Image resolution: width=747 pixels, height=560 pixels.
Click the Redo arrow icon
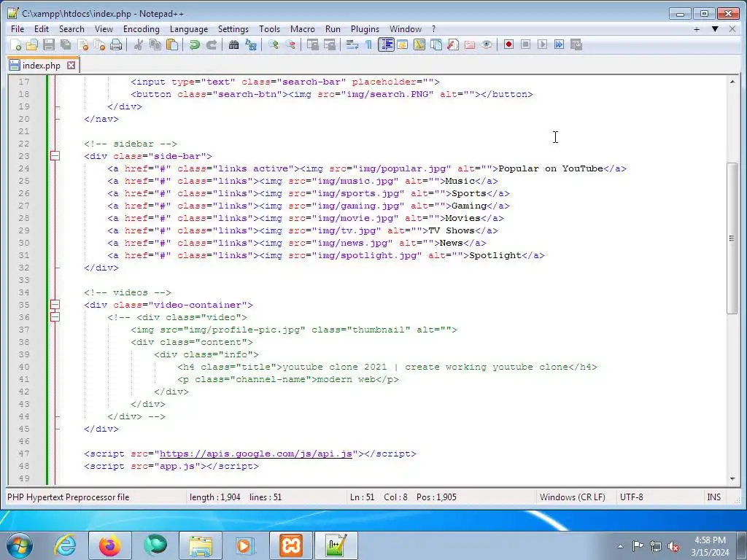211,44
